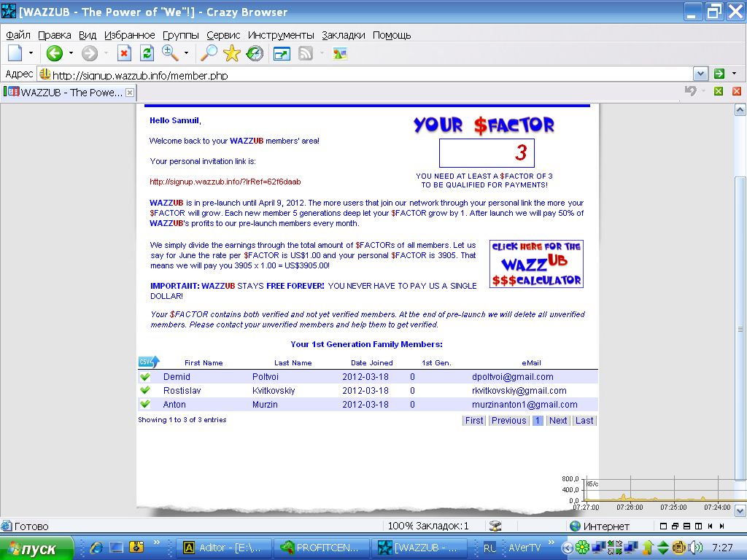Open the personal invitation link
Viewport: 747px width, 560px height.
[x=225, y=182]
